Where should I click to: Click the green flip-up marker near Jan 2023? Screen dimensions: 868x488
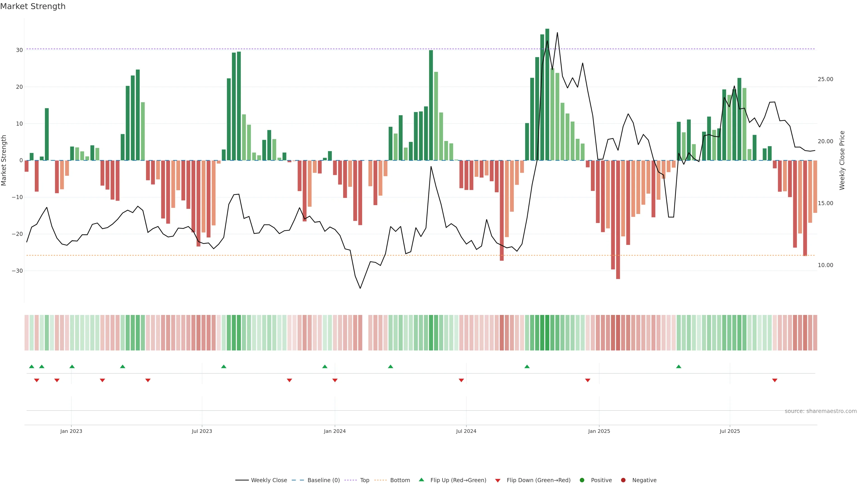[x=72, y=366]
